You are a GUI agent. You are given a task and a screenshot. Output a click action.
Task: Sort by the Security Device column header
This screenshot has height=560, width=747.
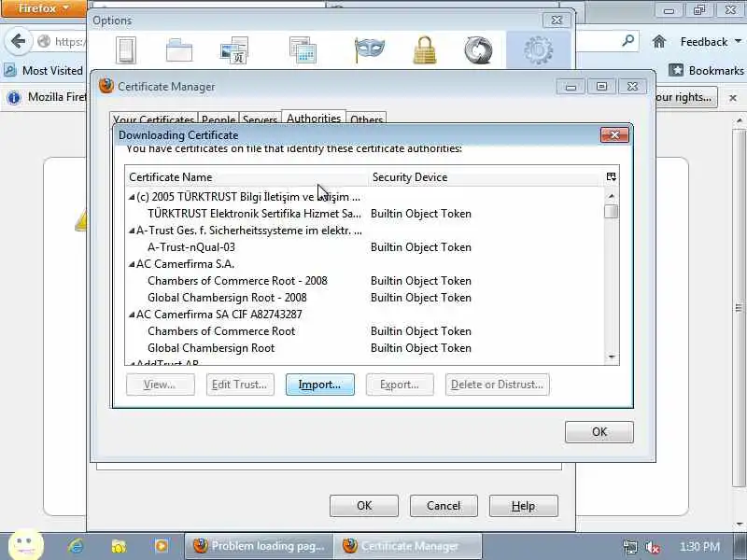tap(486, 177)
